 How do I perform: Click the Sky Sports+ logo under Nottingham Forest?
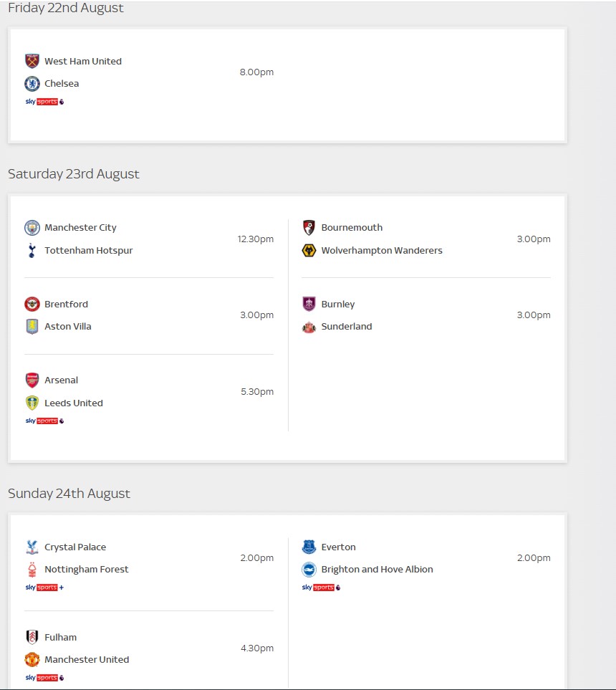pos(44,588)
